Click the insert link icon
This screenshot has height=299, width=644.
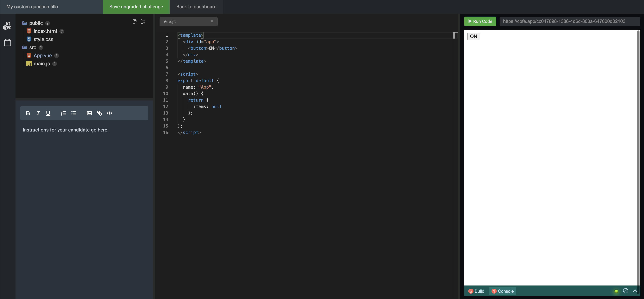99,113
